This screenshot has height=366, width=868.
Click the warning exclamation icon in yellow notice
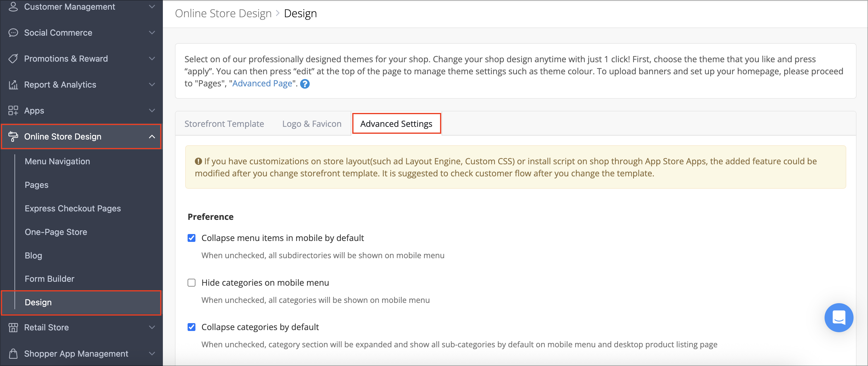(198, 162)
